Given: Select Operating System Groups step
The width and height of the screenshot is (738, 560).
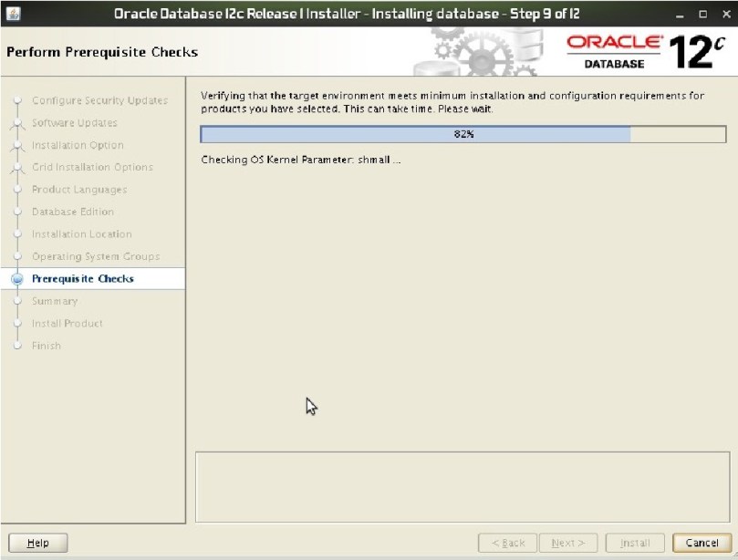Looking at the screenshot, I should (x=96, y=256).
